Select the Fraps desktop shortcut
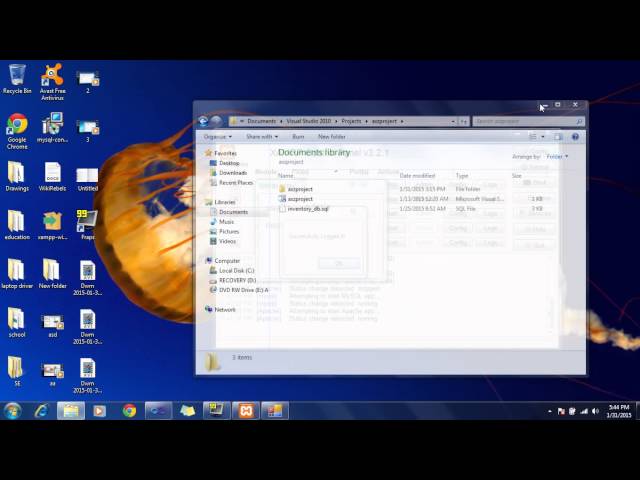Viewport: 640px width, 480px height. click(x=87, y=225)
